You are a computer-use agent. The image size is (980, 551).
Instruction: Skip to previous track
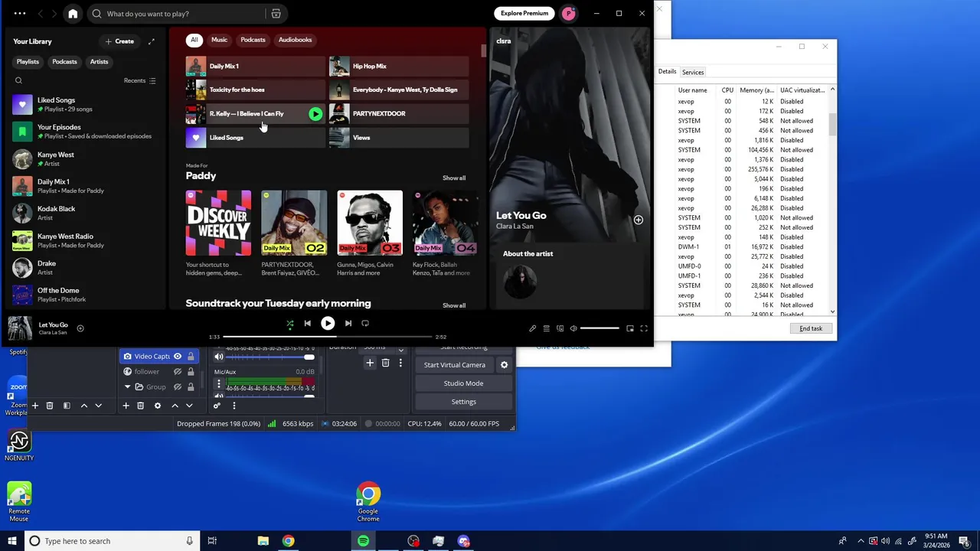point(307,323)
